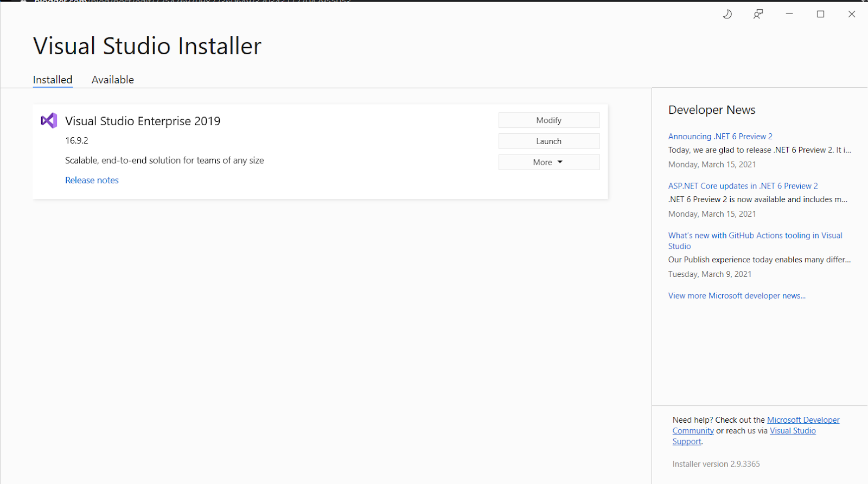Click the Visual Studio Enterprise 2019 title

coord(143,121)
